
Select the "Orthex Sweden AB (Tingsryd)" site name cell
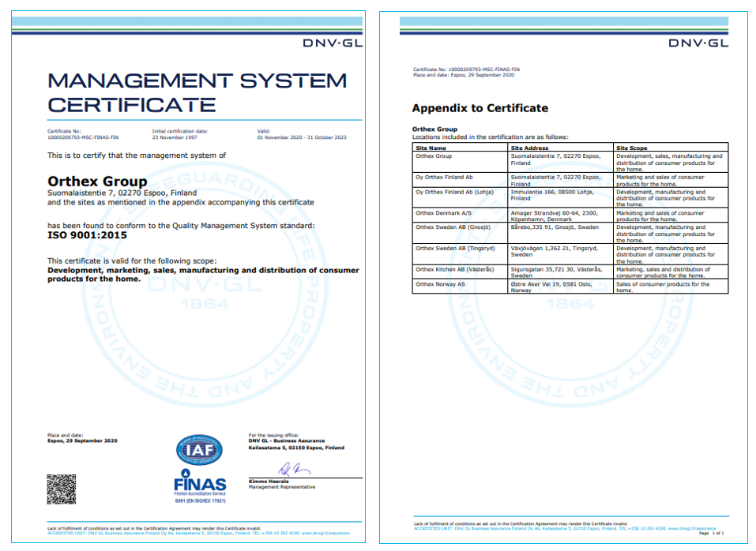[x=460, y=254]
